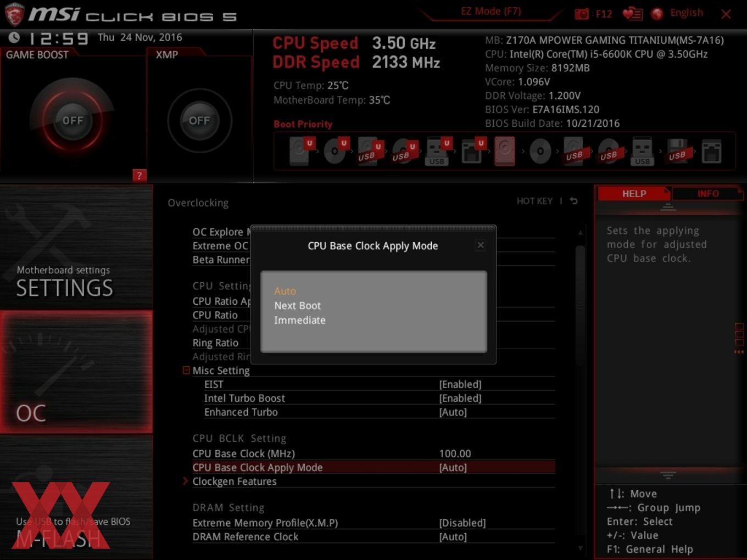Click the triple arrow side panel handle

point(739,352)
